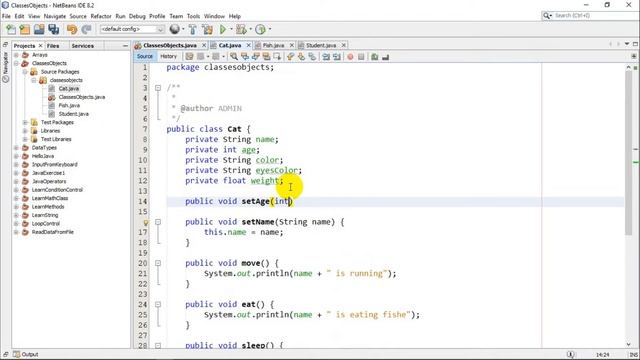Click the Previous Bookmark editor icon

(291, 57)
